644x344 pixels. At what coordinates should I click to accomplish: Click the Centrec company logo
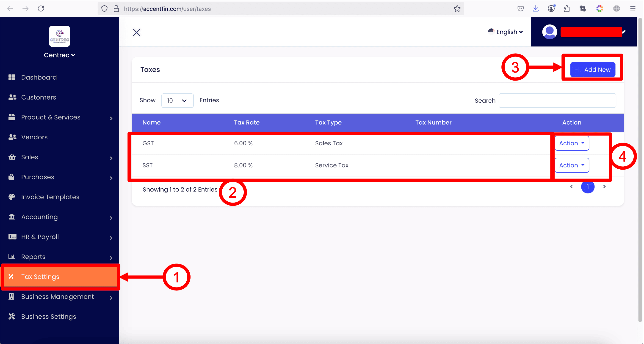coord(60,36)
